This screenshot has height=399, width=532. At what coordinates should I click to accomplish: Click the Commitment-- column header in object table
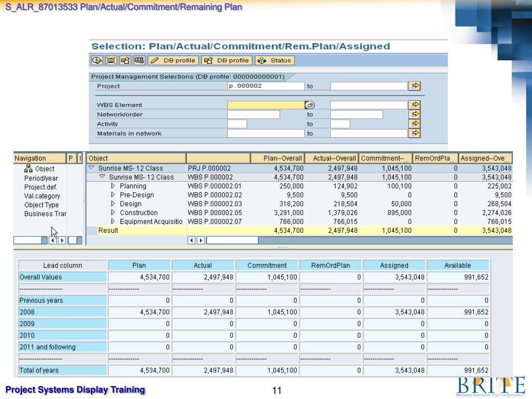(x=385, y=158)
